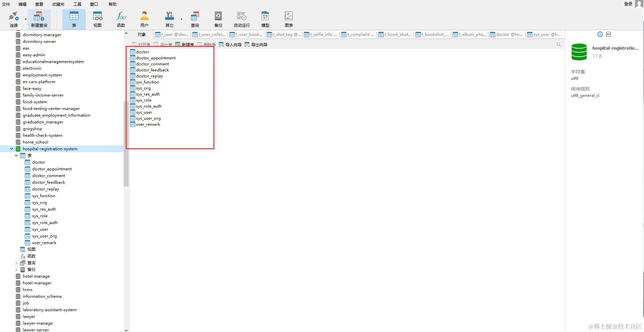Select the information_schema database
The width and height of the screenshot is (644, 332).
pyautogui.click(x=42, y=296)
